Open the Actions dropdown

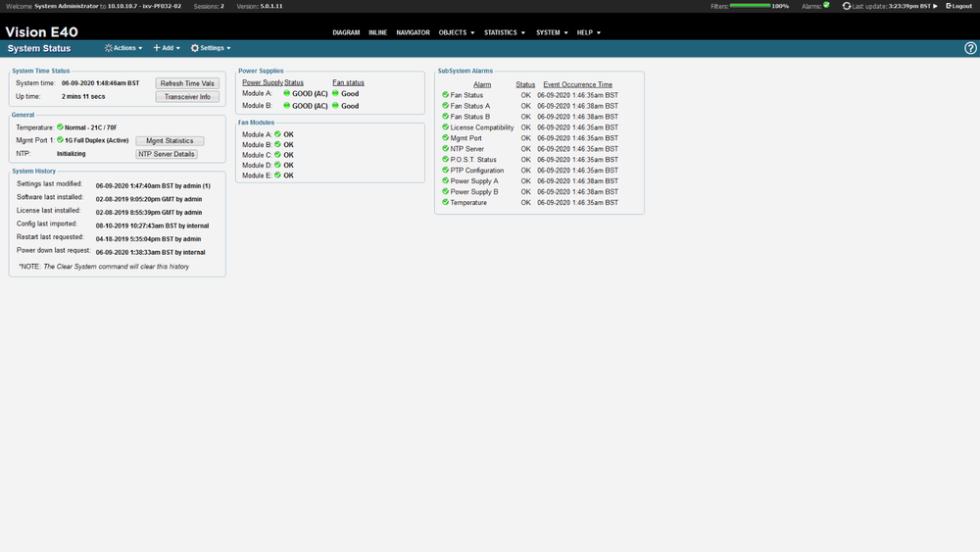(123, 48)
